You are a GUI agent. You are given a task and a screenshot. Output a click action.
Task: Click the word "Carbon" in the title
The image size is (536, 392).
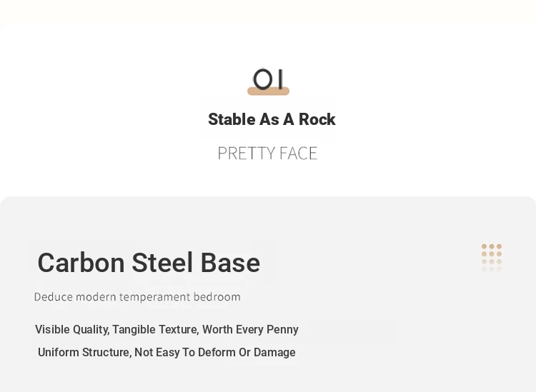81,263
